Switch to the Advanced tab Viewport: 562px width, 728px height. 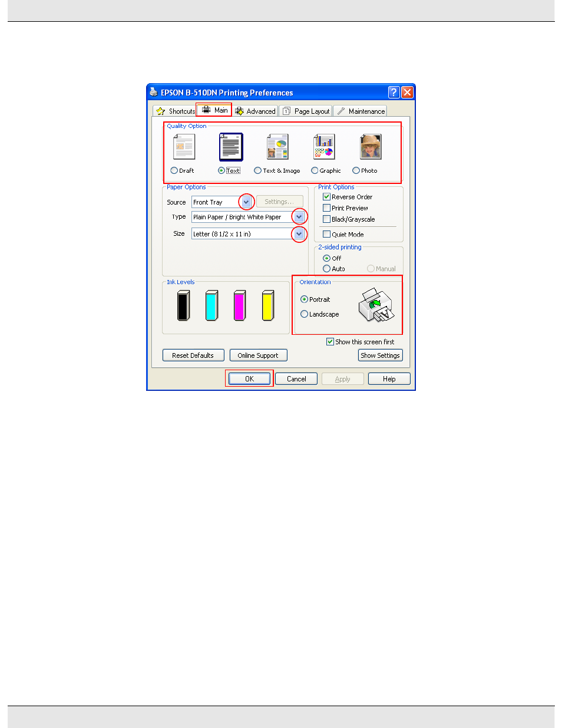point(255,111)
